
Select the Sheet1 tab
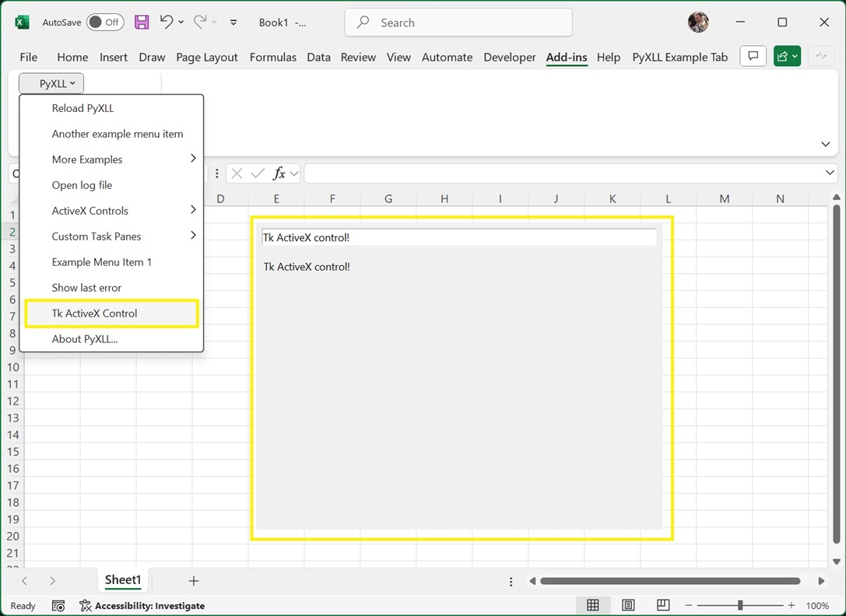[122, 580]
